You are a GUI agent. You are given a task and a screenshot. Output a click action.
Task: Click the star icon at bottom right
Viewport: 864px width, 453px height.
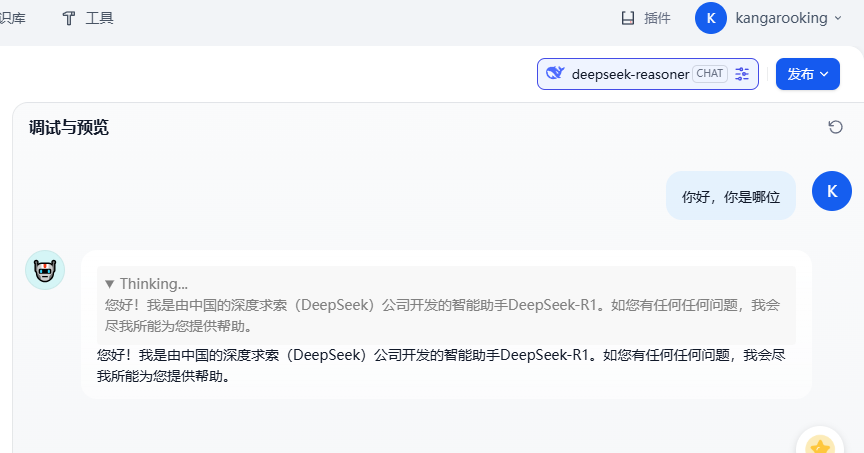tap(820, 445)
